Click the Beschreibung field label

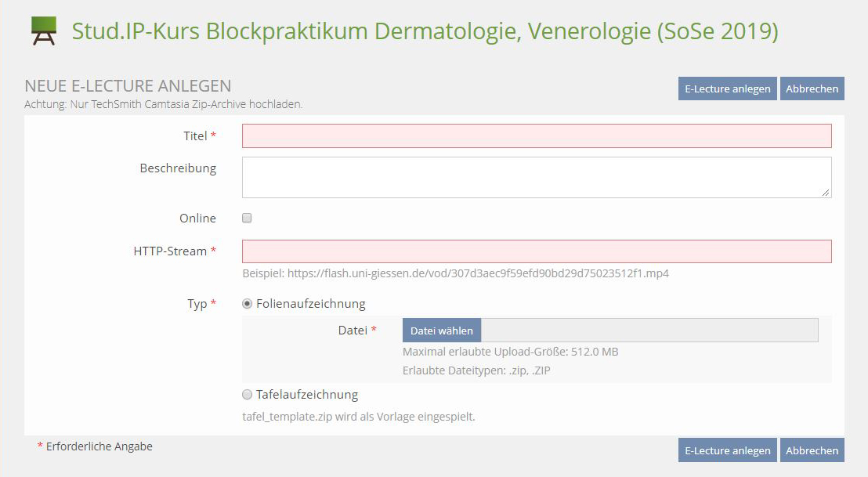tap(178, 168)
